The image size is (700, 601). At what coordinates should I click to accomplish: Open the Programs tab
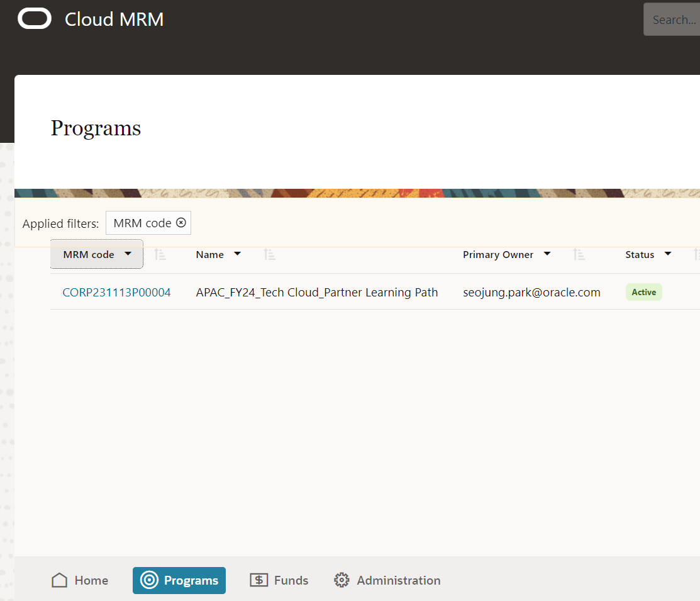(179, 580)
